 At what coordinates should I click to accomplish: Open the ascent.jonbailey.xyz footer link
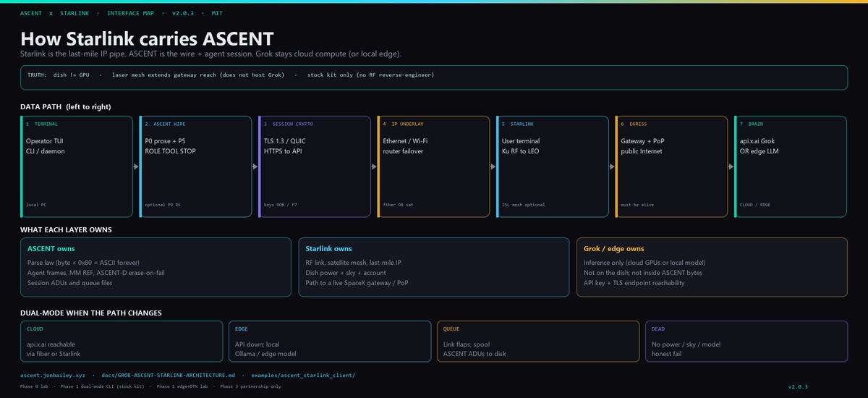point(53,376)
